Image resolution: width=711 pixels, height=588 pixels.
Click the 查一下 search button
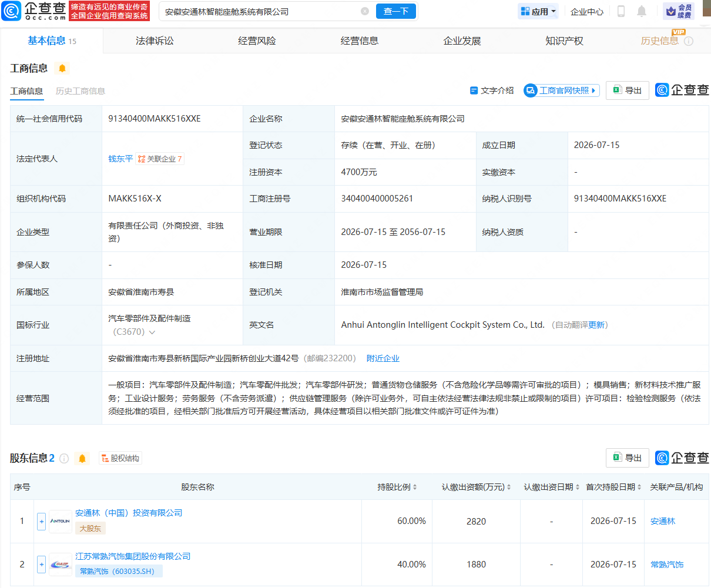(396, 11)
